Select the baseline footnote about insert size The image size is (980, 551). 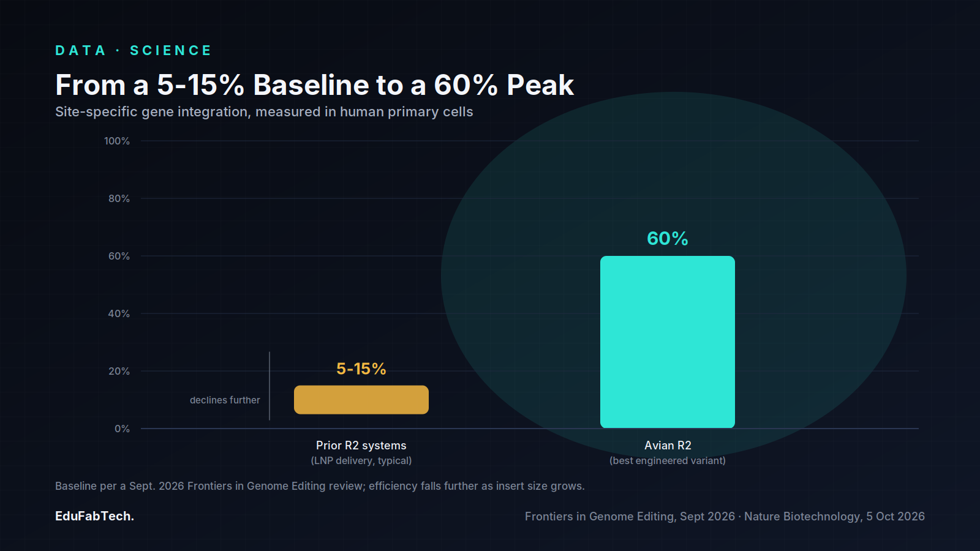(x=320, y=485)
